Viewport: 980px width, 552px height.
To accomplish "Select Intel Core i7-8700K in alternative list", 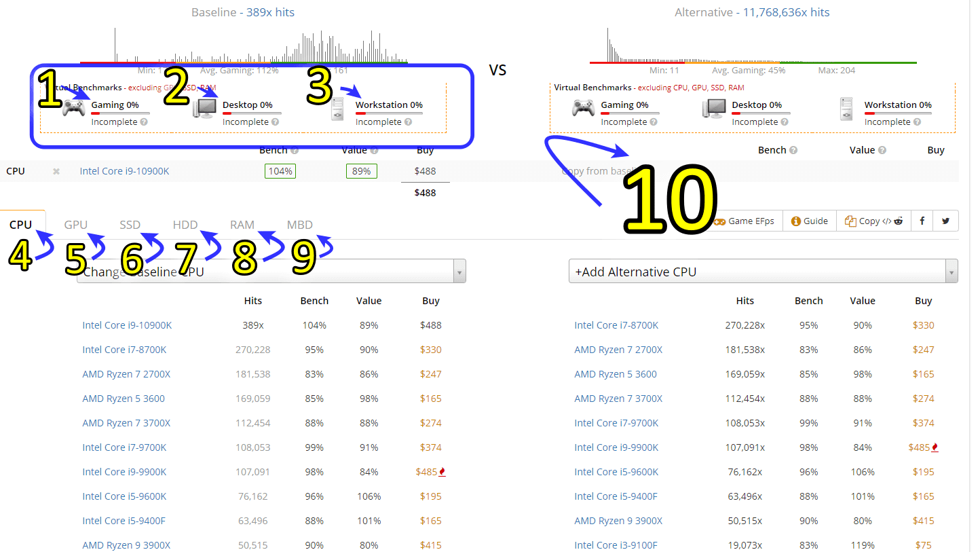I will [616, 325].
